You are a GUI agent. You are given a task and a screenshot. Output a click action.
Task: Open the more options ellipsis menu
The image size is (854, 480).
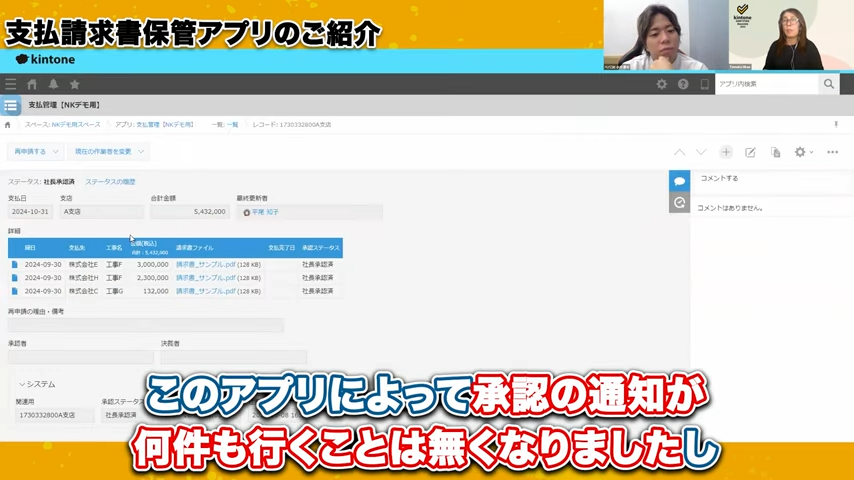tap(832, 153)
